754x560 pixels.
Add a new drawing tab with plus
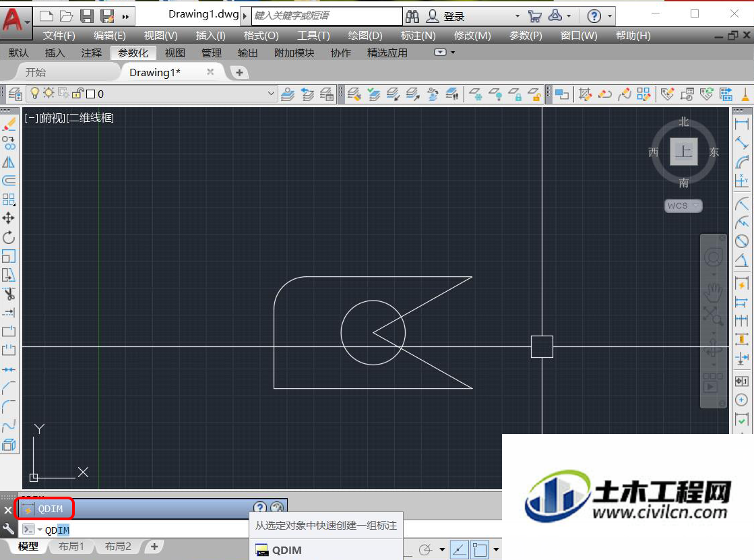tap(239, 73)
